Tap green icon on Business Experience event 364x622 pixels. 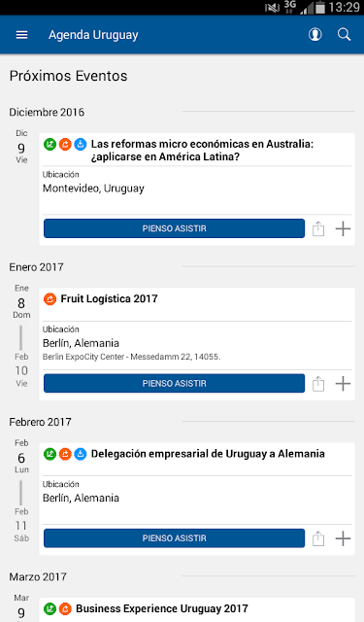[50, 608]
